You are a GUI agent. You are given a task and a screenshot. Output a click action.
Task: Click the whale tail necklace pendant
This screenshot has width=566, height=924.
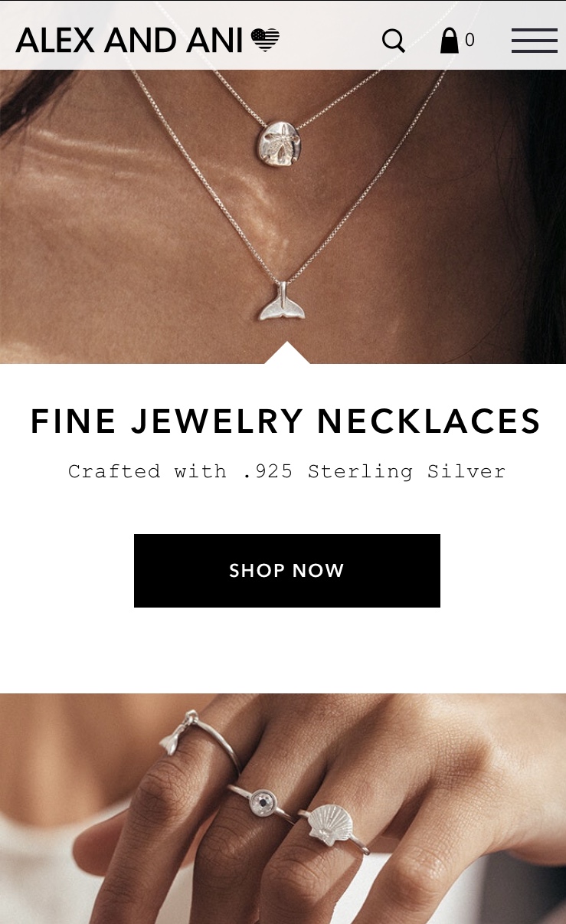[281, 303]
